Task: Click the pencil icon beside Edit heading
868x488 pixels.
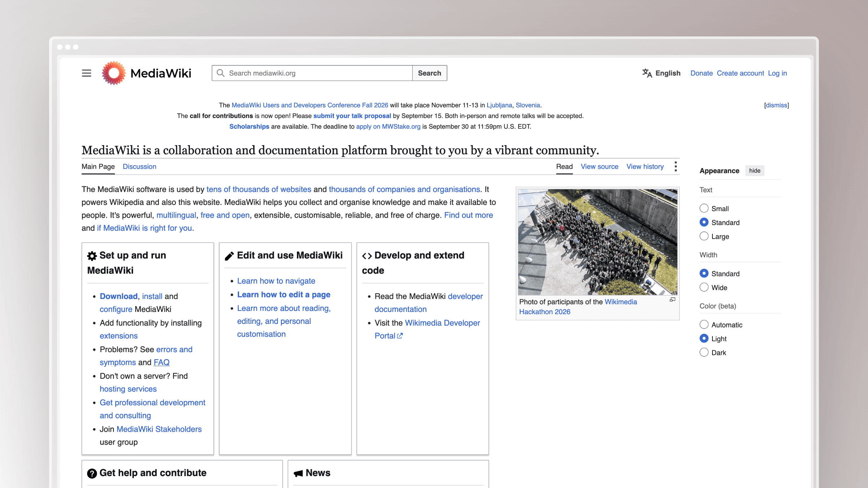Action: [229, 256]
